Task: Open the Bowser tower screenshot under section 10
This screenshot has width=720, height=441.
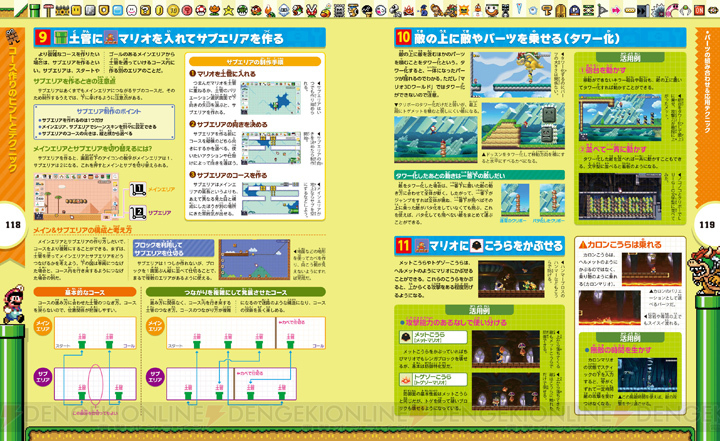Action: coord(511,74)
